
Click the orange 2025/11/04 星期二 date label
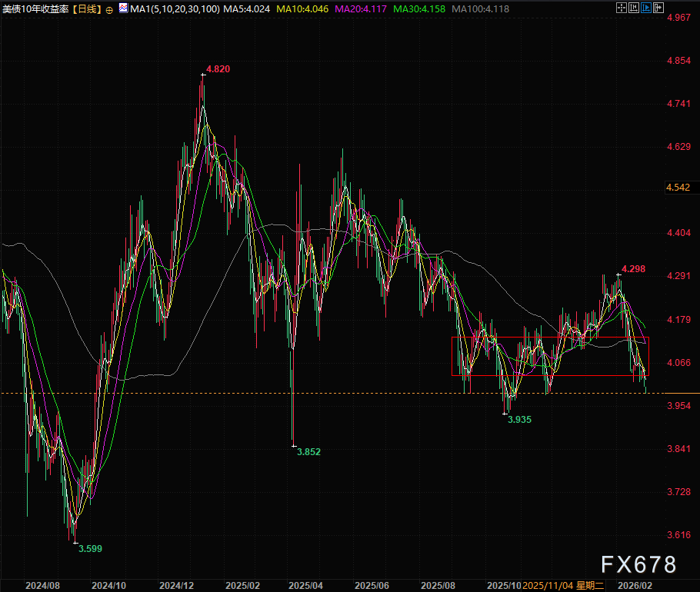coord(563,586)
